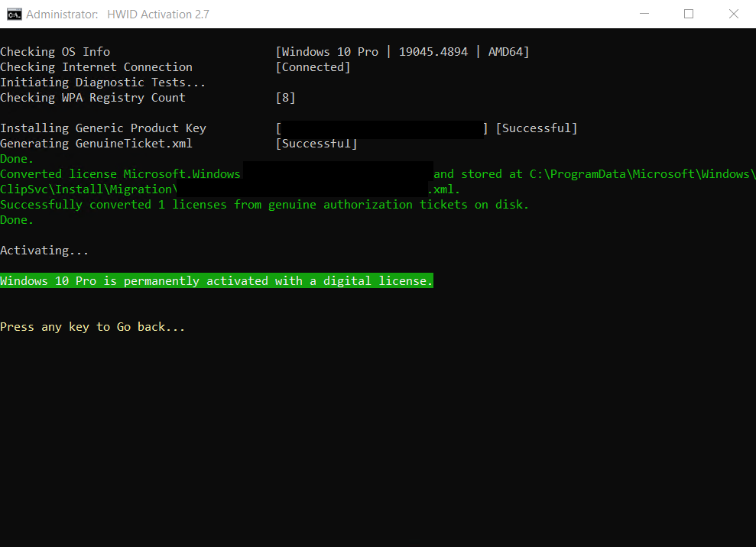
Task: Click 'Successfully converted 1 licenses' message line
Action: (264, 204)
